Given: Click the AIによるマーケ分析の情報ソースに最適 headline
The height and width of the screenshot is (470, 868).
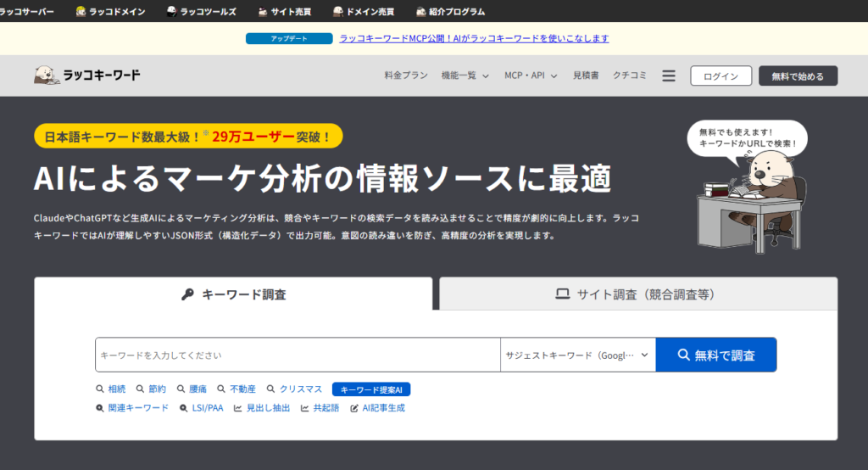Looking at the screenshot, I should (x=323, y=178).
